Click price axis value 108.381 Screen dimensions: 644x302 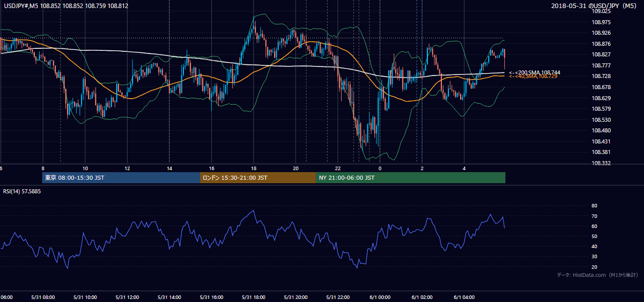click(x=602, y=152)
